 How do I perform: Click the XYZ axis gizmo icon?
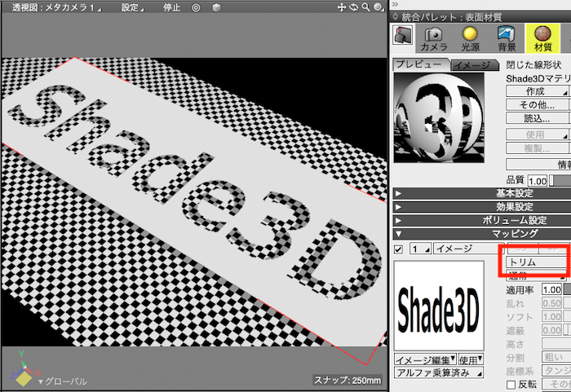24,368
